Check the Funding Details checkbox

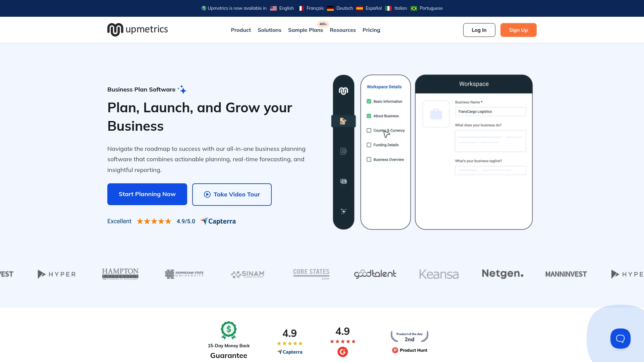coord(369,145)
